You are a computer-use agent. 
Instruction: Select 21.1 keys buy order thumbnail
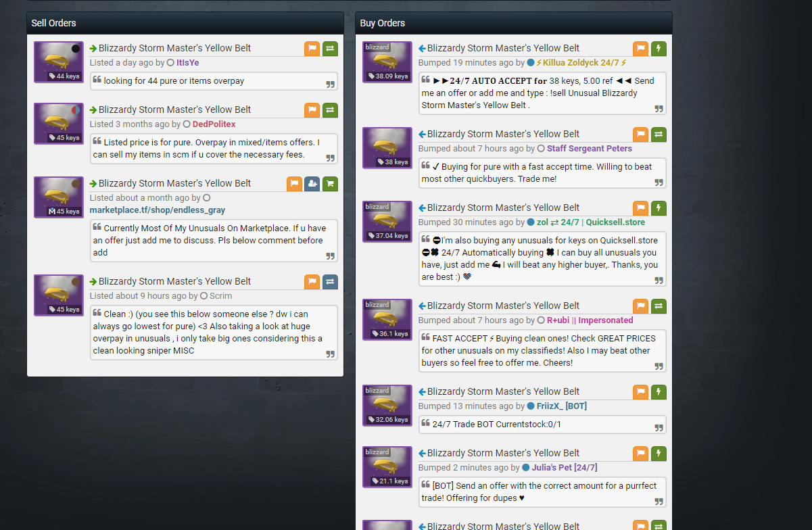387,467
